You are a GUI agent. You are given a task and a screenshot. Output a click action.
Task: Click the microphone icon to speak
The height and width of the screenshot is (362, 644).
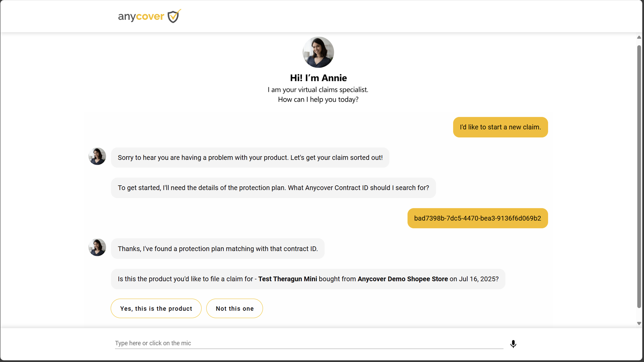click(513, 344)
